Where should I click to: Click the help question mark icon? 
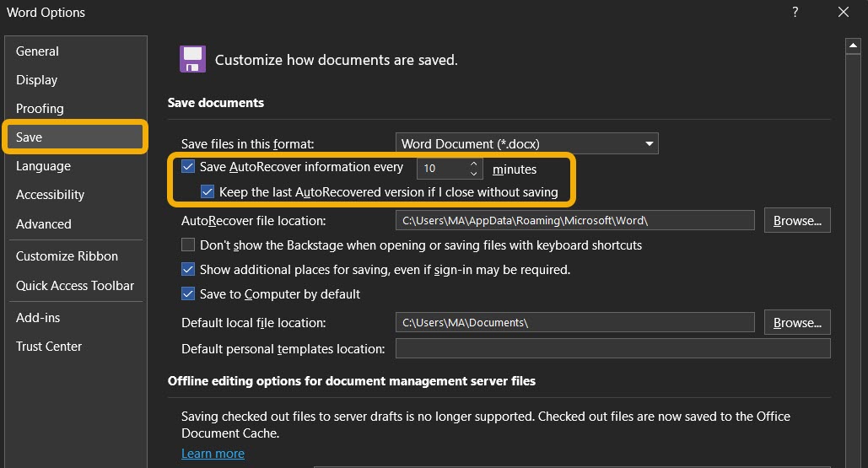pyautogui.click(x=795, y=12)
